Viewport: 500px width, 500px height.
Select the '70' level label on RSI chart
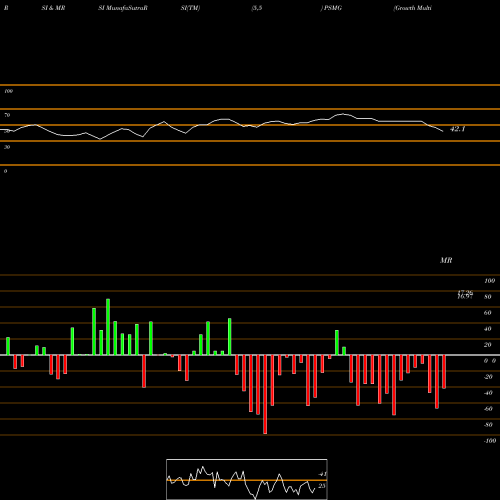pos(7,115)
